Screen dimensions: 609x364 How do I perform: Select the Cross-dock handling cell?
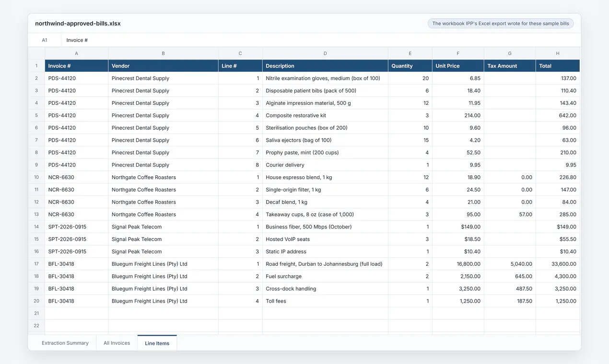(325, 289)
